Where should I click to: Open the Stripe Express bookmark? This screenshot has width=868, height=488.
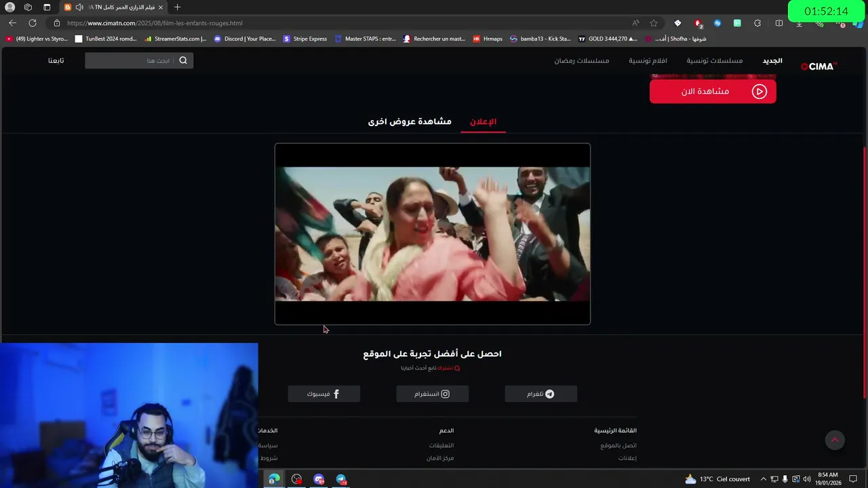point(305,39)
